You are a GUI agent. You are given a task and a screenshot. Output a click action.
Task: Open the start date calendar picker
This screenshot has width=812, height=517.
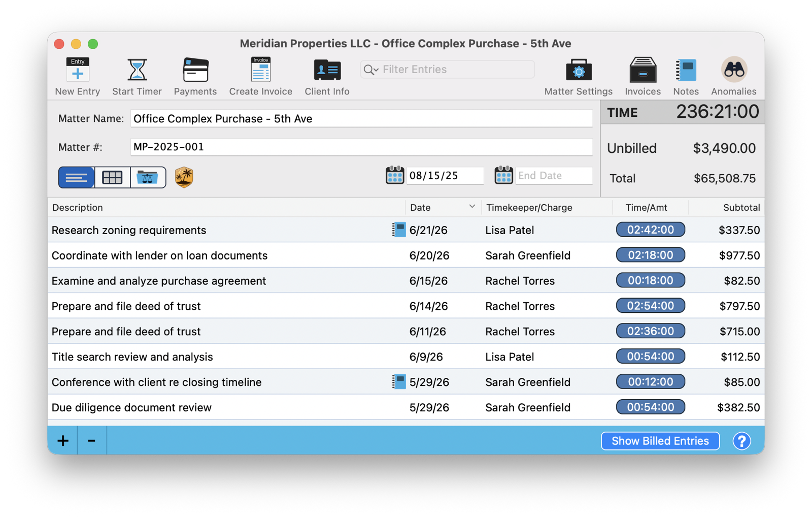(x=394, y=175)
